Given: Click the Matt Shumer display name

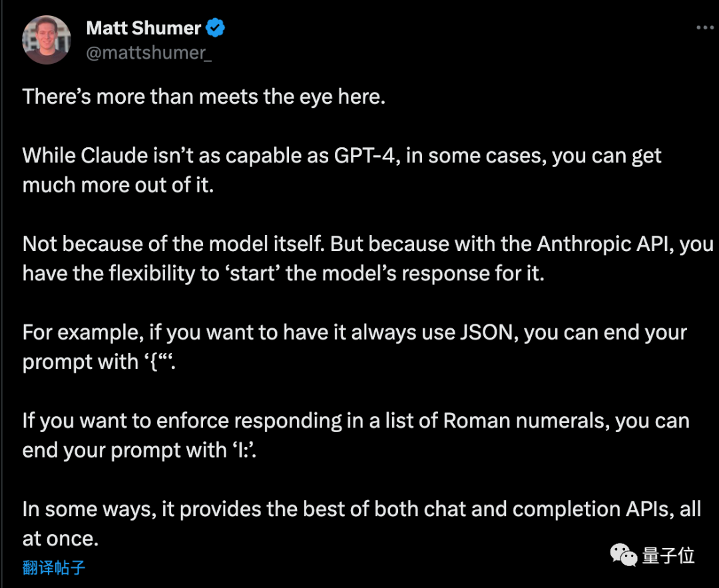Looking at the screenshot, I should 144,28.
